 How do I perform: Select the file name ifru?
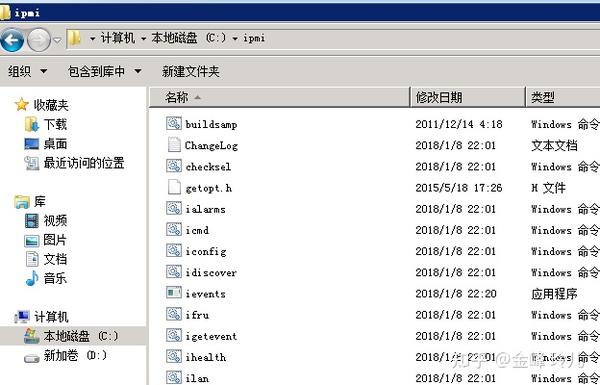(197, 315)
